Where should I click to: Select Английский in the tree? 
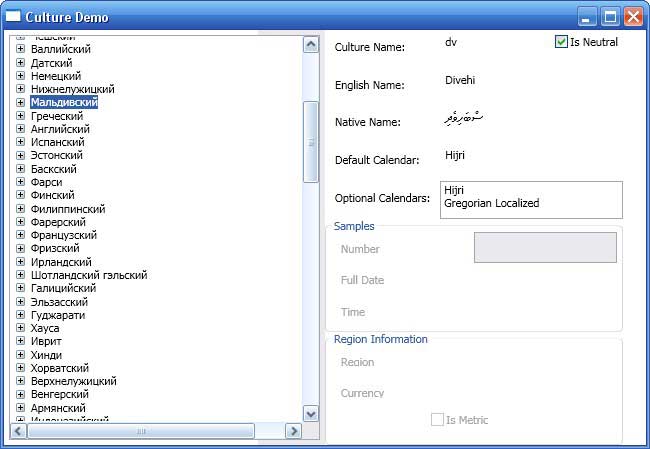[x=61, y=129]
